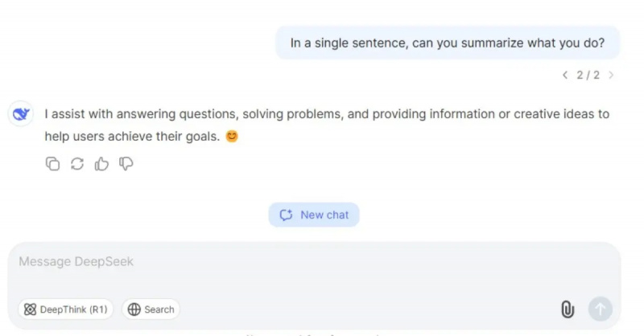Attach a file using the paperclip icon

pyautogui.click(x=568, y=309)
